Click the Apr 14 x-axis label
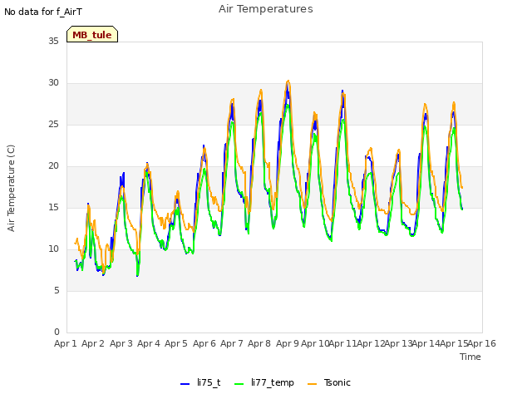Screen dimensions: 532x399 [426, 343]
